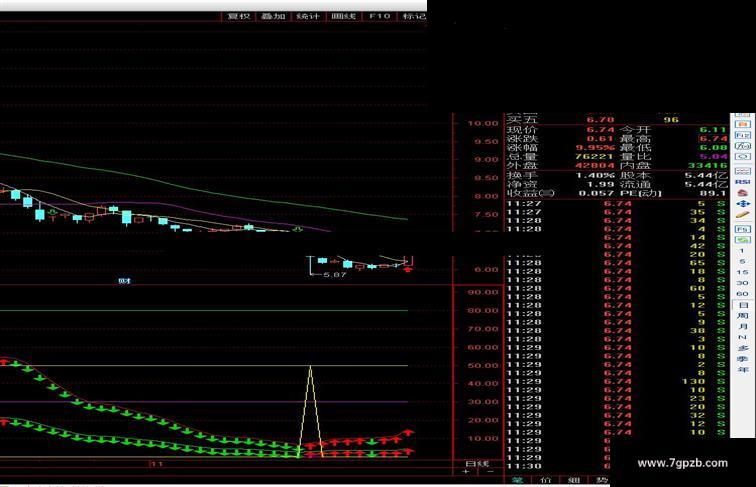Switch to the 势 trend tab
This screenshot has height=487, width=756.
pos(601,480)
